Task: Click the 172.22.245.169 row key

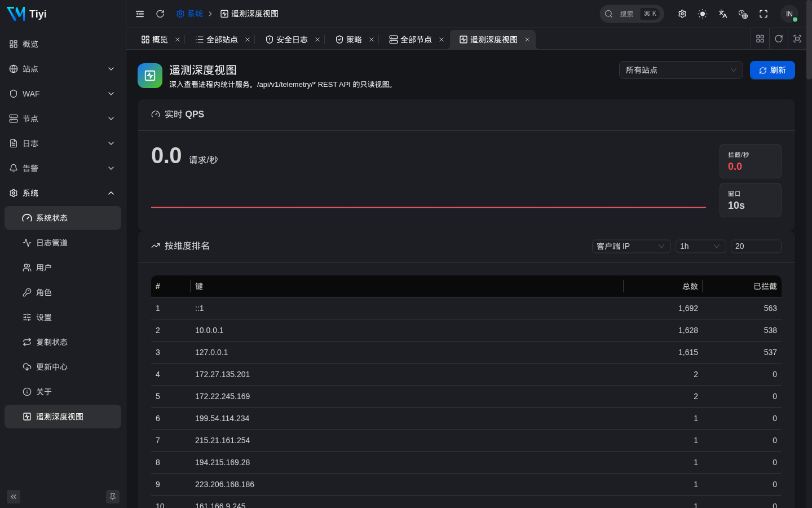Action: click(222, 396)
